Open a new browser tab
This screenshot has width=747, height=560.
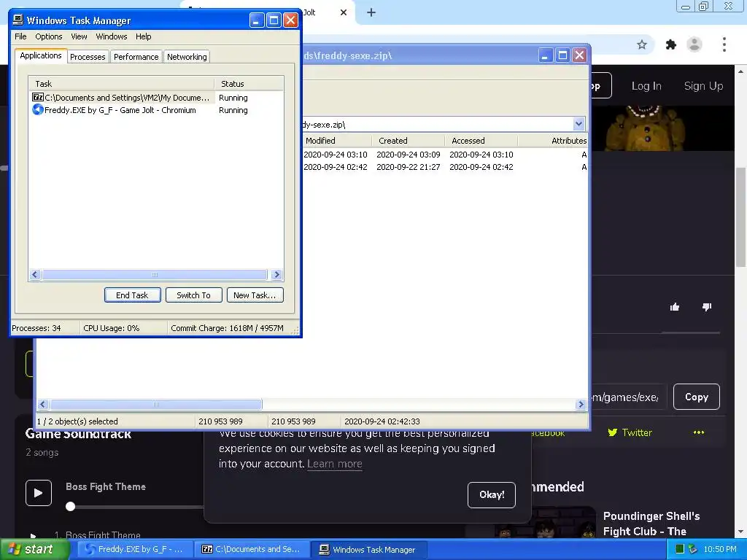[371, 12]
